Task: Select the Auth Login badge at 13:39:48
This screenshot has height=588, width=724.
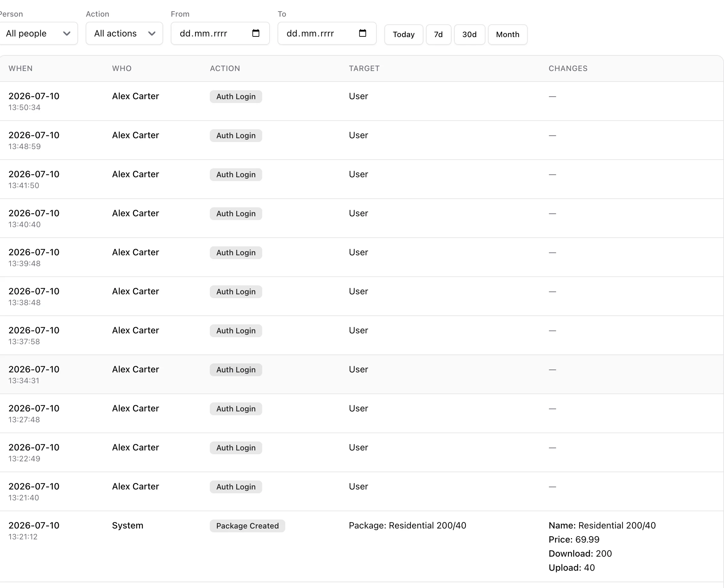Action: [236, 253]
